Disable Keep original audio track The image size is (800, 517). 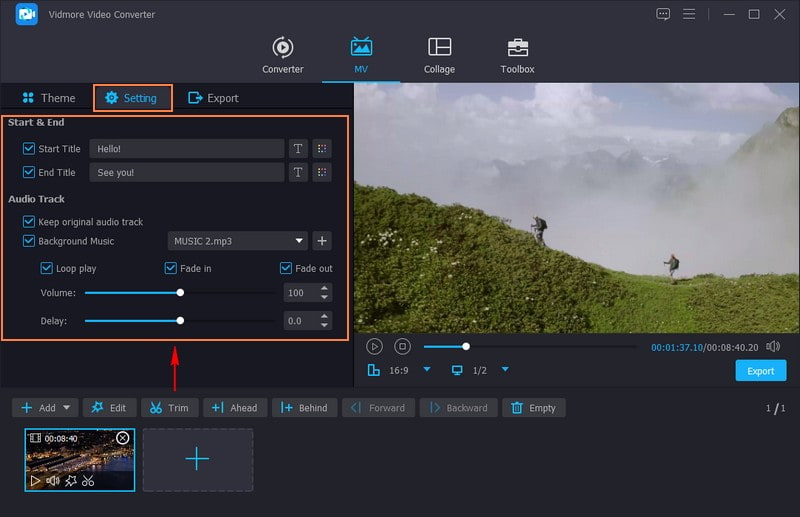point(29,222)
